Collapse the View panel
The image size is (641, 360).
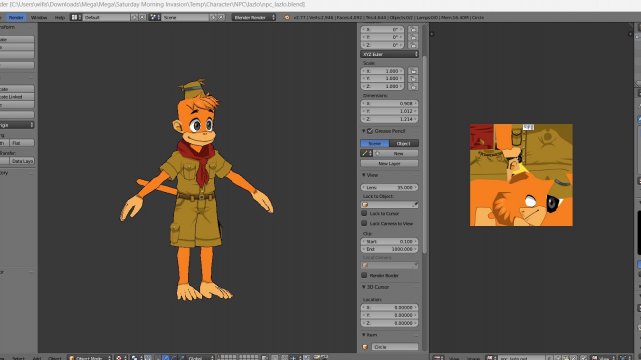[x=363, y=175]
